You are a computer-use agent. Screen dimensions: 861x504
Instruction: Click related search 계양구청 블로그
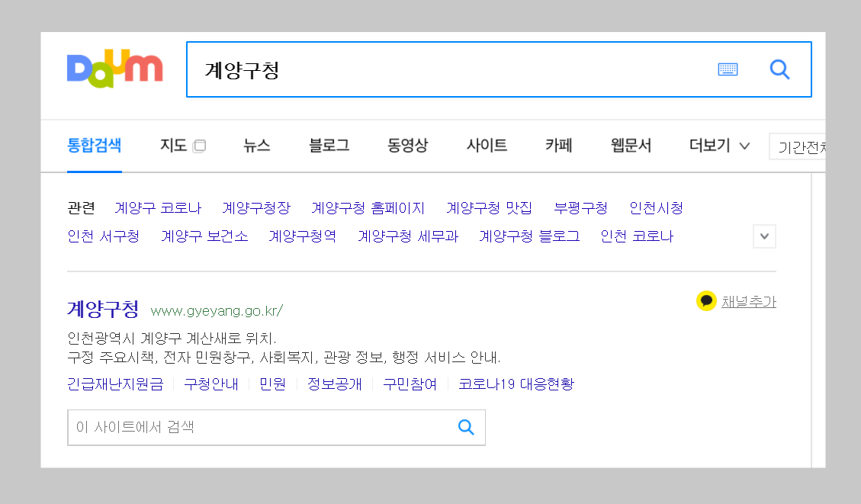tap(529, 236)
